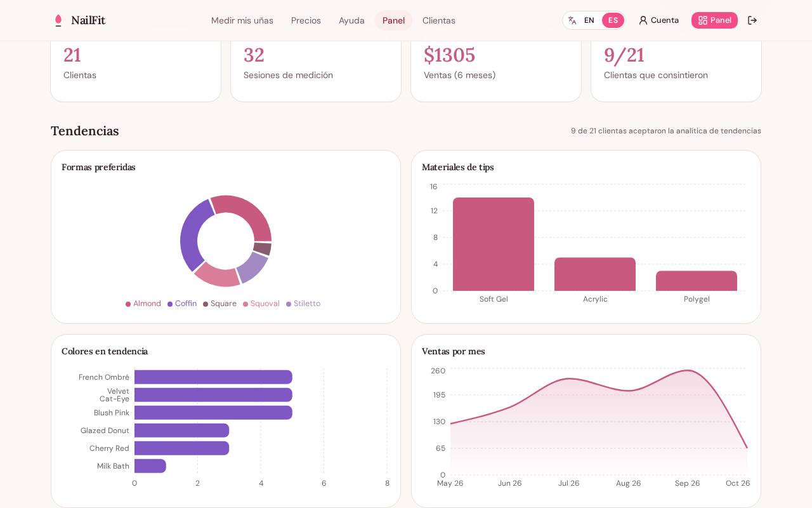This screenshot has height=508, width=812.
Task: Click the '$1305' sales figure
Action: click(x=449, y=55)
